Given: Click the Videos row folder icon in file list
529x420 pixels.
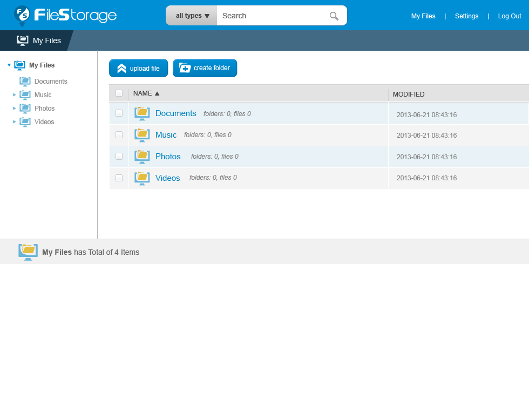Looking at the screenshot, I should (x=142, y=178).
